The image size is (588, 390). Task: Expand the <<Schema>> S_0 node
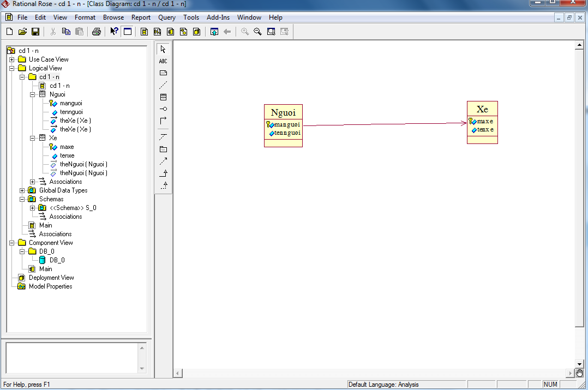pyautogui.click(x=33, y=208)
